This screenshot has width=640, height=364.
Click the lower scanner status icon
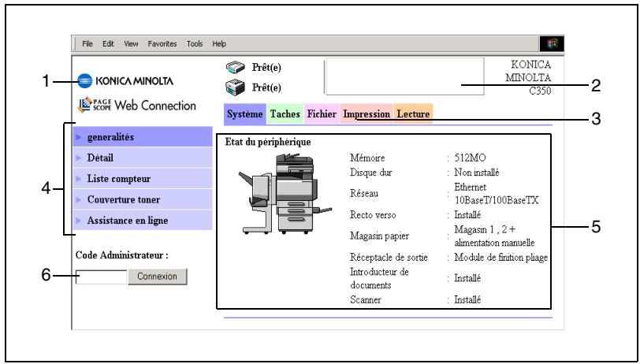pos(235,87)
